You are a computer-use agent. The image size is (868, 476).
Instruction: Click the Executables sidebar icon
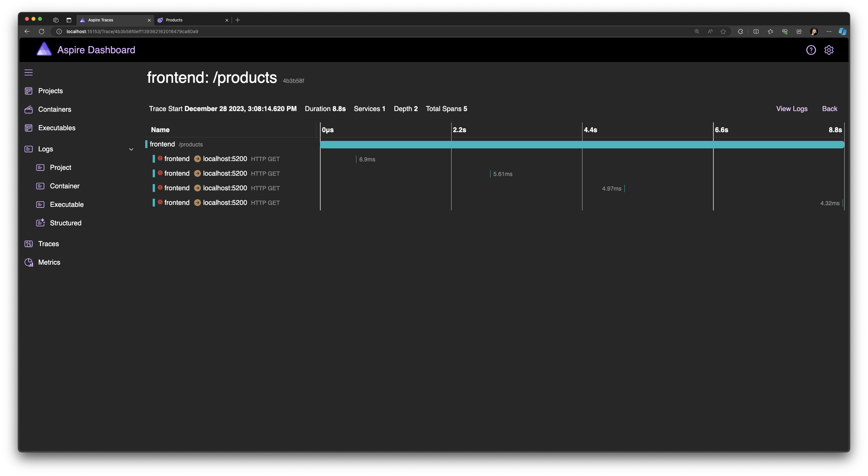[x=29, y=128]
